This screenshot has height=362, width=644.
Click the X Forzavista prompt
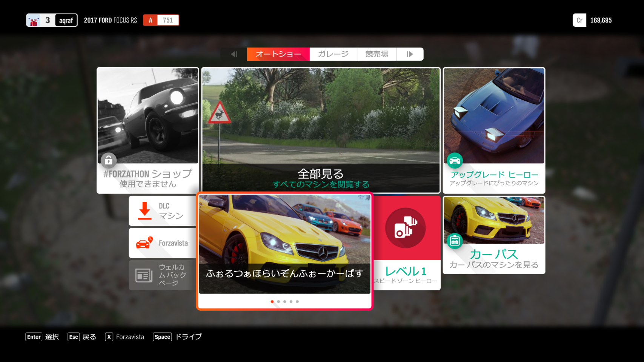pyautogui.click(x=125, y=337)
